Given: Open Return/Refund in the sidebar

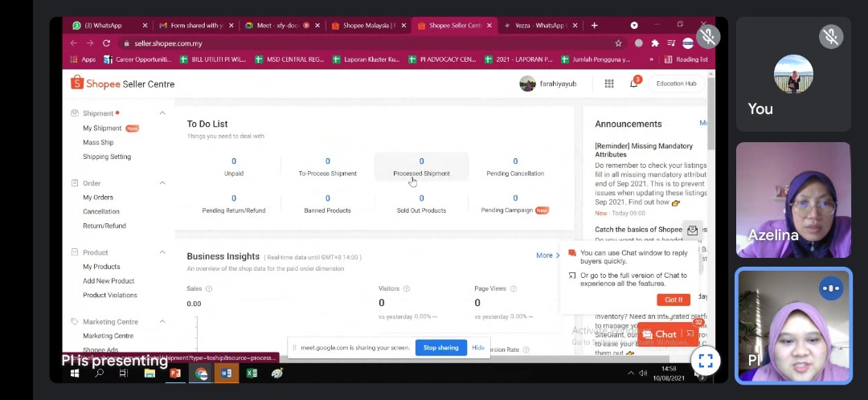Looking at the screenshot, I should (x=104, y=226).
